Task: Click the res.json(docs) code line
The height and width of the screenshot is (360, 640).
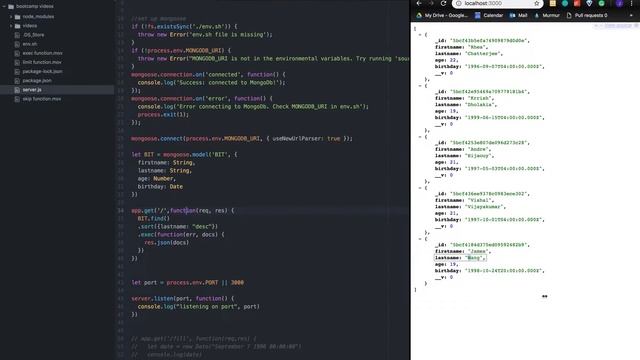Action: point(167,242)
